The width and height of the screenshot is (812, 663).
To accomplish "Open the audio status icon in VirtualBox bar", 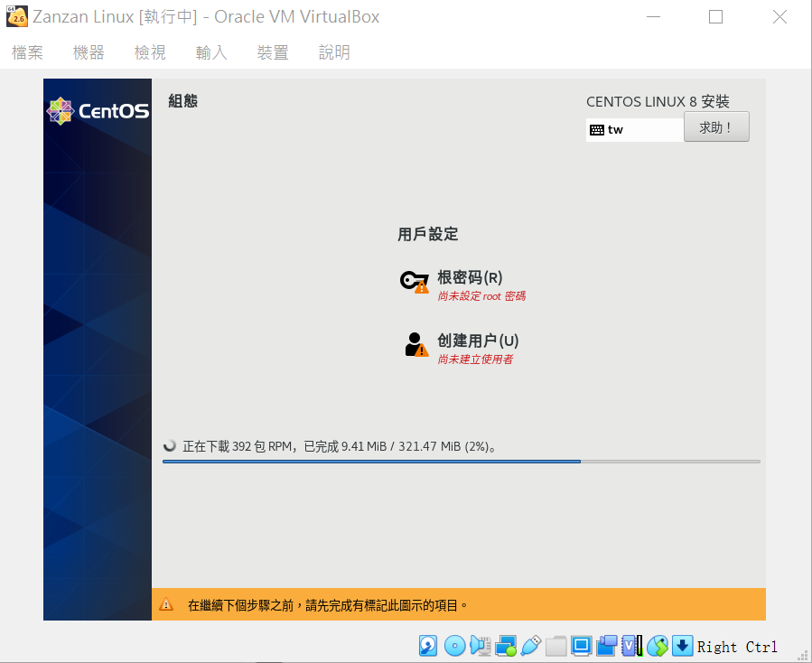I will point(480,646).
